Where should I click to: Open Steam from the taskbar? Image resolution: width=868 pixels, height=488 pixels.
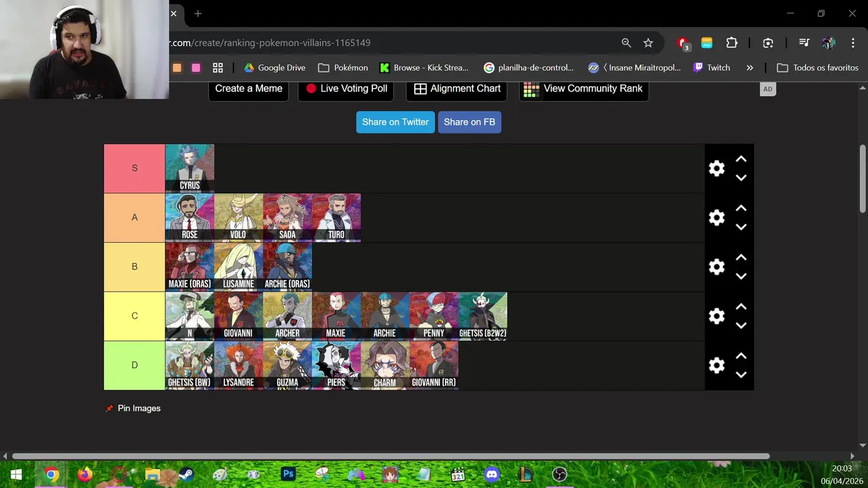click(x=186, y=474)
